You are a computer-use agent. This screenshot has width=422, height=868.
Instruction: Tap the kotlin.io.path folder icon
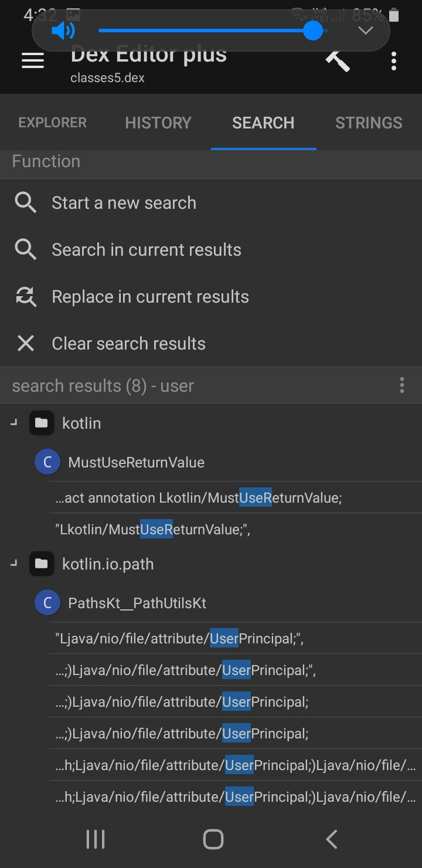point(41,564)
